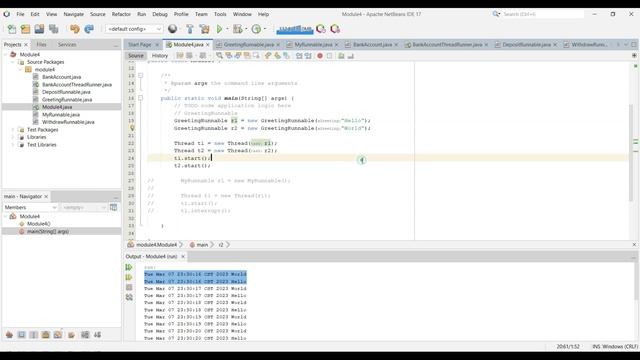The image size is (640, 360).
Task: Click the Source view button
Action: click(136, 56)
